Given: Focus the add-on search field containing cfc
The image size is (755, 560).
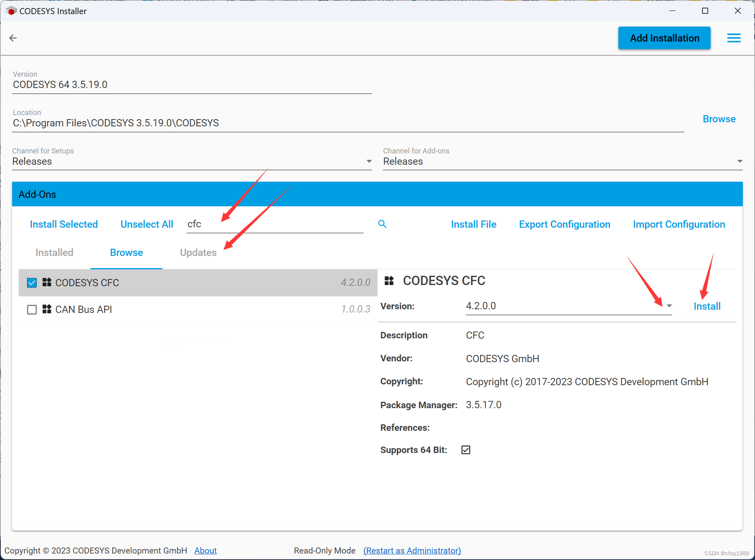Looking at the screenshot, I should click(x=275, y=224).
